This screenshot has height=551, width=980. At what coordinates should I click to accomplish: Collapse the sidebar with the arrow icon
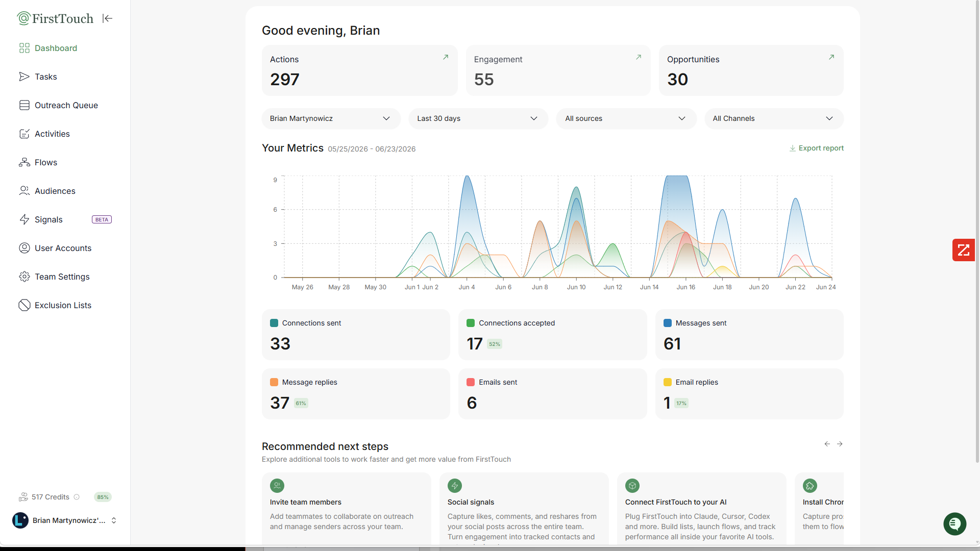[107, 18]
